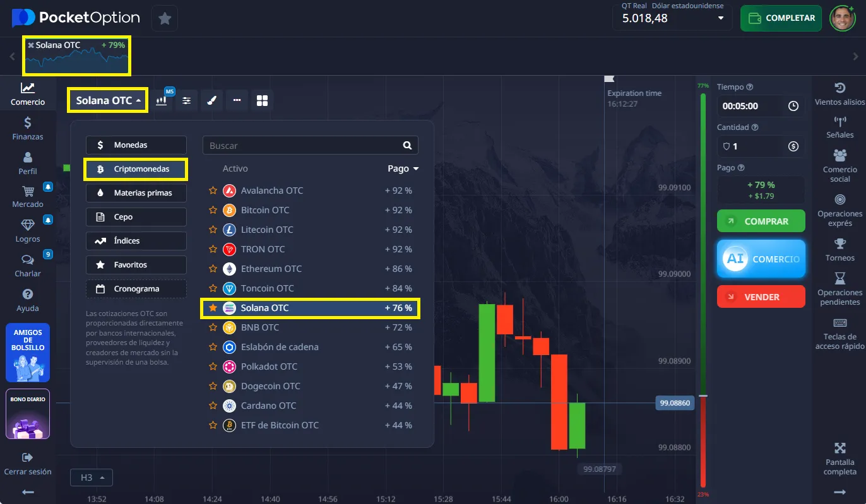This screenshot has width=866, height=504.
Task: Expand left sidebar with bottom arrow
Action: click(x=28, y=492)
